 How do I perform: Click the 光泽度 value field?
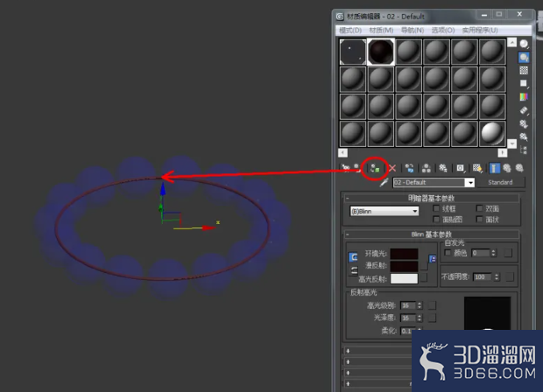[408, 318]
